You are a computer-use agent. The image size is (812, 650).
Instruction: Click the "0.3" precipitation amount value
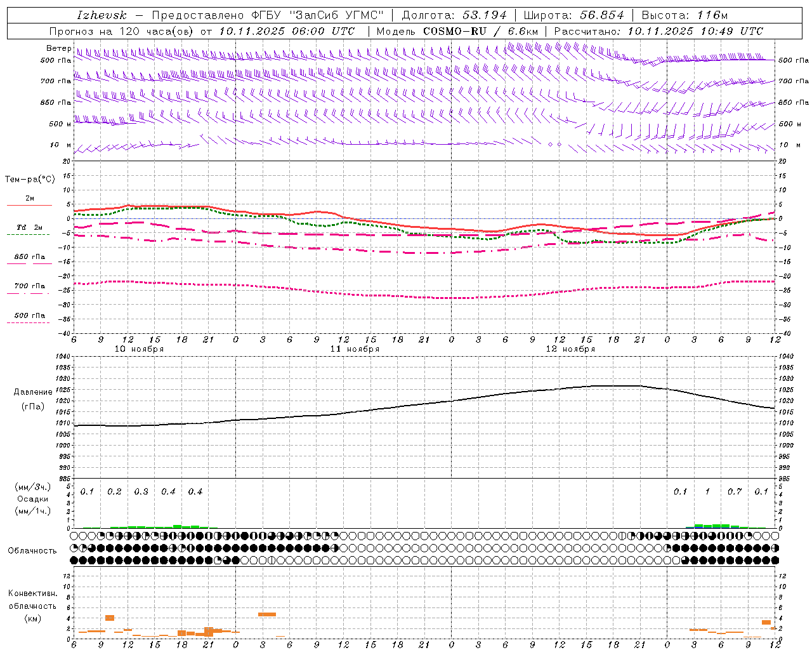[x=141, y=491]
